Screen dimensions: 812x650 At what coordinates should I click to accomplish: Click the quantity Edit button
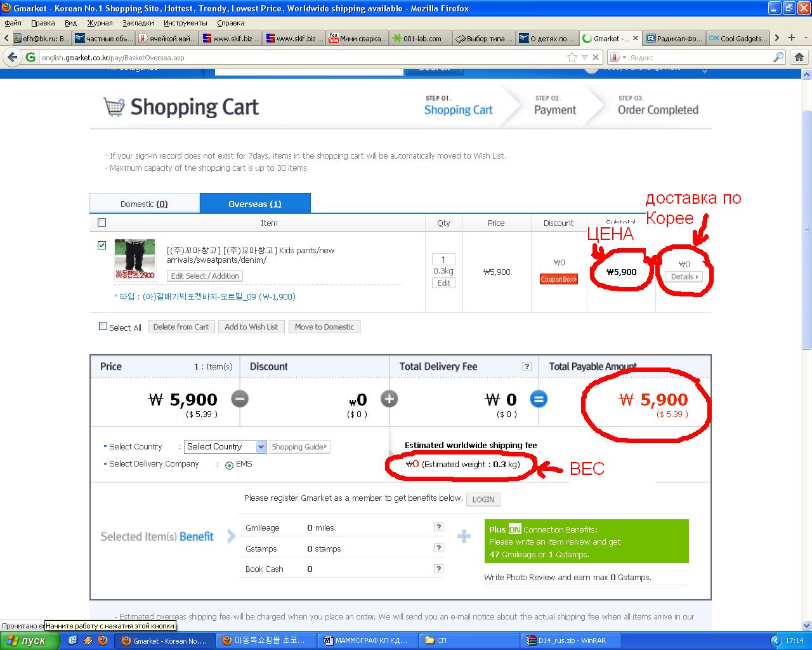(x=443, y=283)
